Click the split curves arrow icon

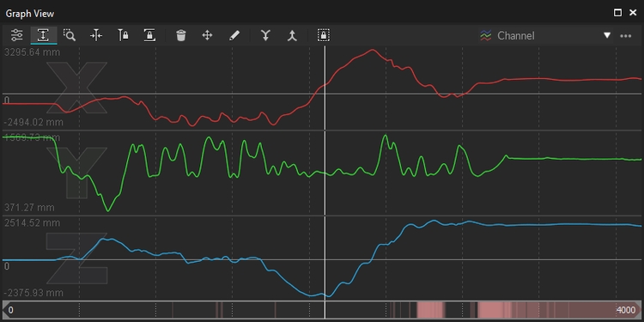coord(292,36)
